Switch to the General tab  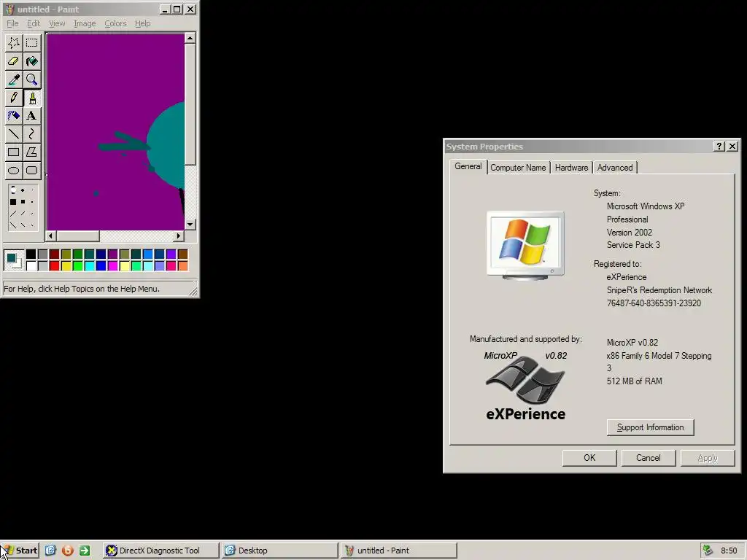tap(468, 166)
